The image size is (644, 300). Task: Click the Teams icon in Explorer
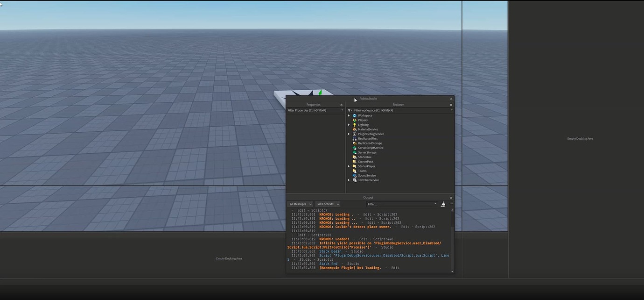355,171
